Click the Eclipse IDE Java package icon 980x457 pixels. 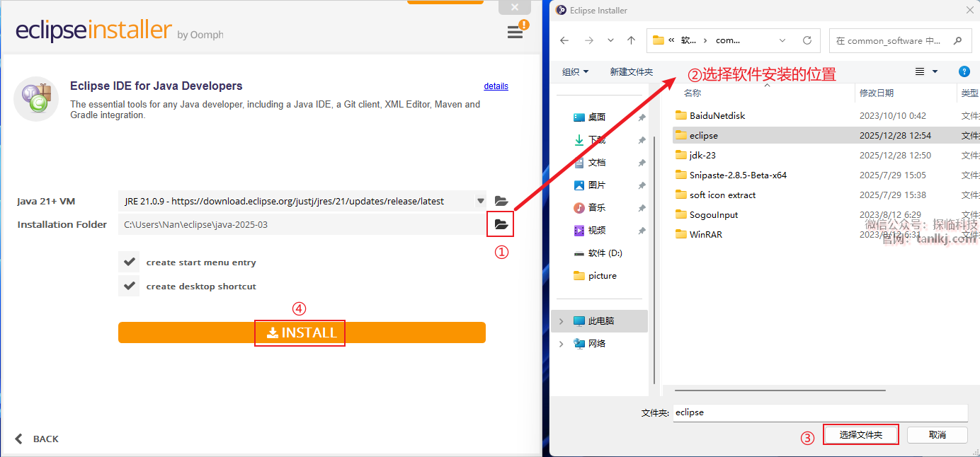coord(36,99)
